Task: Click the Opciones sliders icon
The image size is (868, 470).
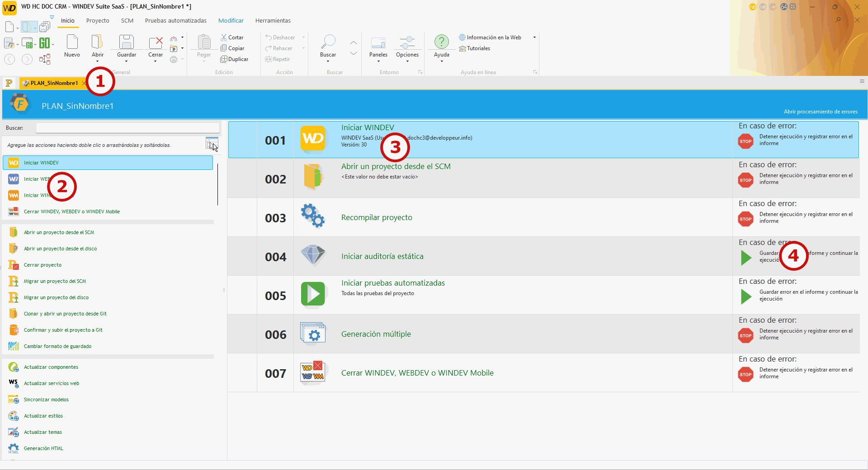Action: pyautogui.click(x=407, y=42)
